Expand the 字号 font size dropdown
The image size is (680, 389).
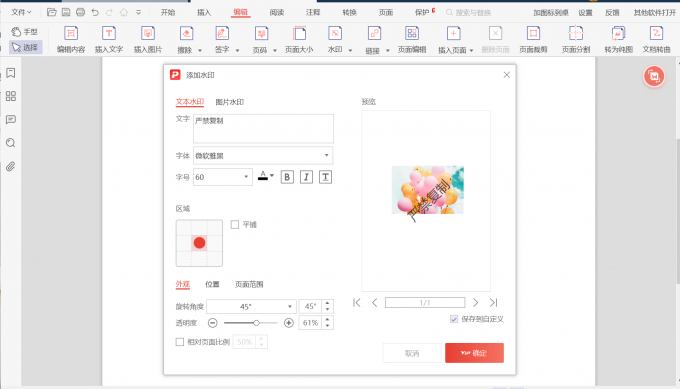(x=246, y=177)
